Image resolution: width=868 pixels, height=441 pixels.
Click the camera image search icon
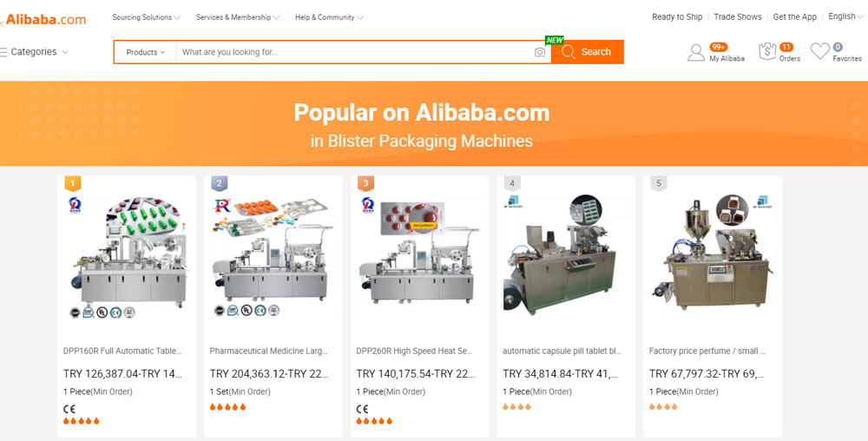[x=540, y=52]
